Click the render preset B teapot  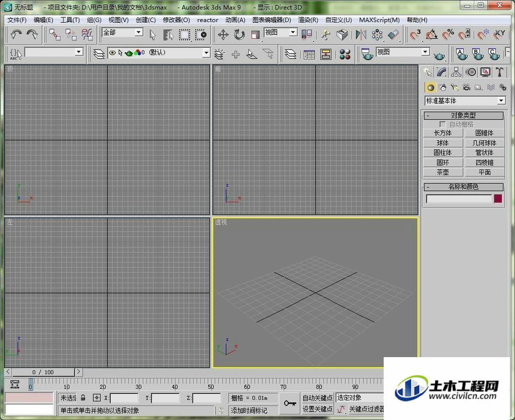pos(477,54)
